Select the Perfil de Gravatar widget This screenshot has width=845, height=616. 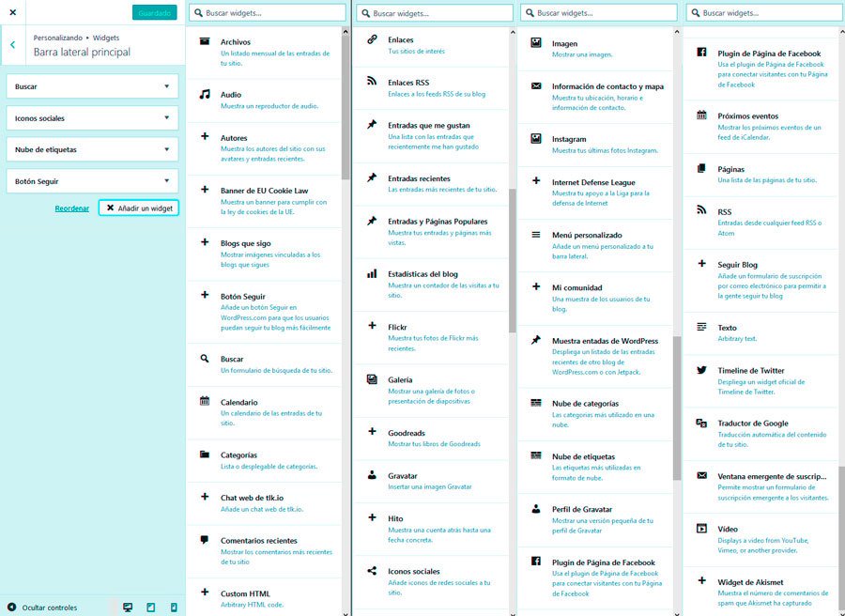(x=595, y=519)
